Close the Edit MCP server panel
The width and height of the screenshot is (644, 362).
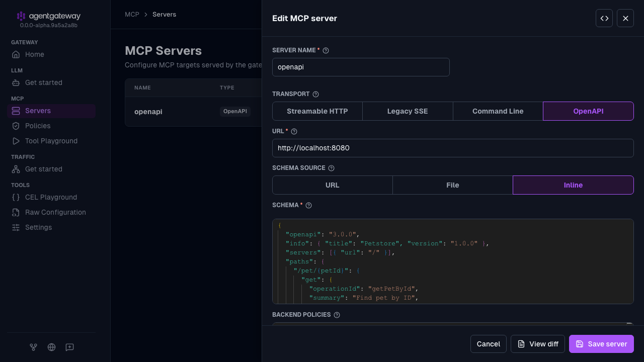(625, 18)
